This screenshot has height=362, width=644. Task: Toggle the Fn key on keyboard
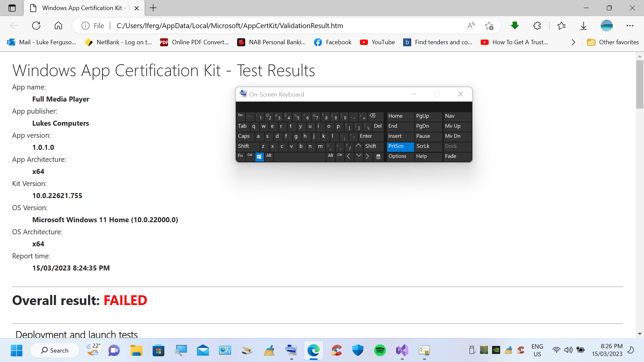tap(240, 156)
